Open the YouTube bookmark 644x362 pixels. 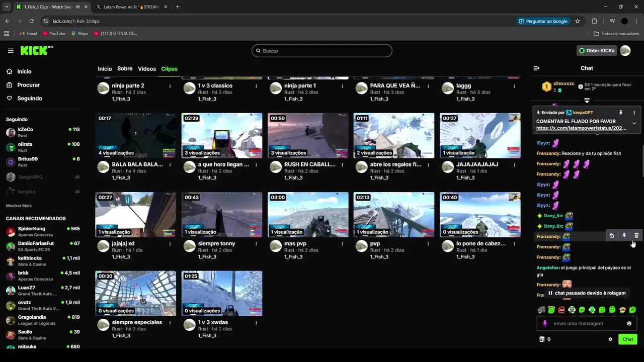coord(54,33)
